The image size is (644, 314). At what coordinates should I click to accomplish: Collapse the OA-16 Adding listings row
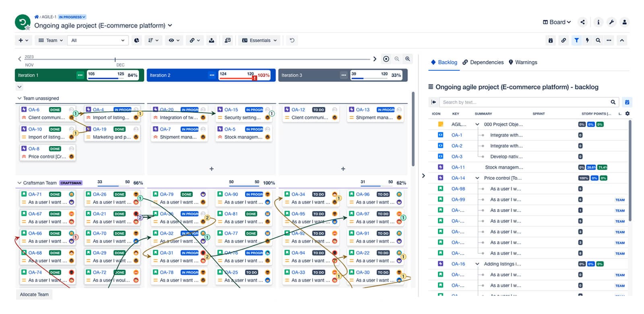tap(477, 264)
